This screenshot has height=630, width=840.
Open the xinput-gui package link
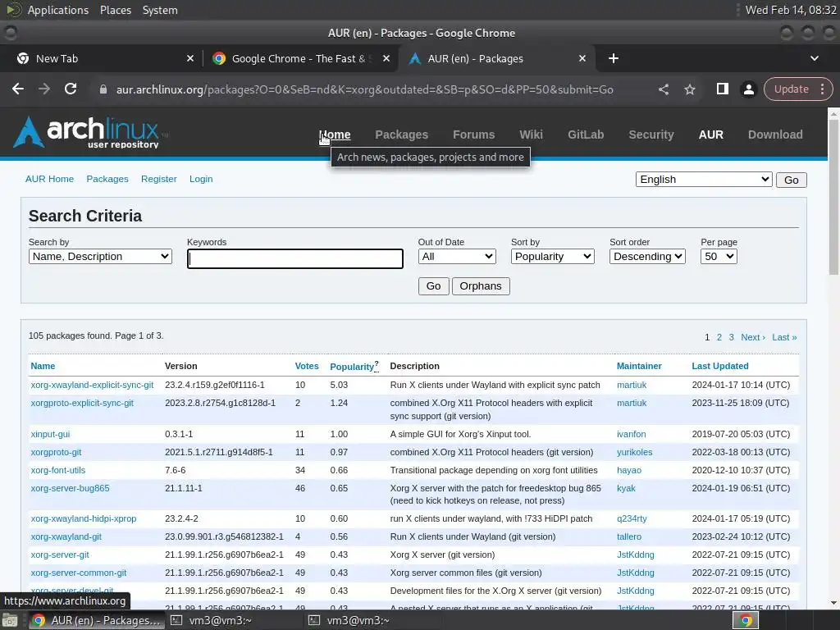(x=50, y=434)
